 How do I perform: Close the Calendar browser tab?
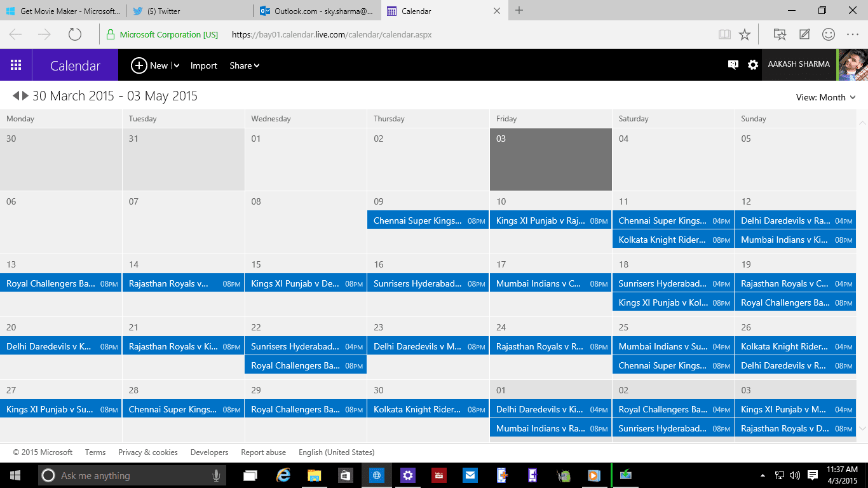tap(497, 11)
